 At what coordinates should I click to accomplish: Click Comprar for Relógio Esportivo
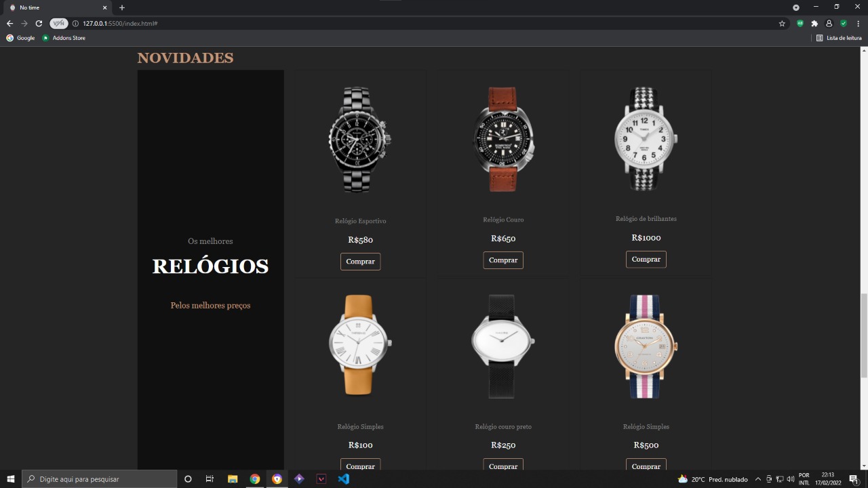pyautogui.click(x=360, y=261)
